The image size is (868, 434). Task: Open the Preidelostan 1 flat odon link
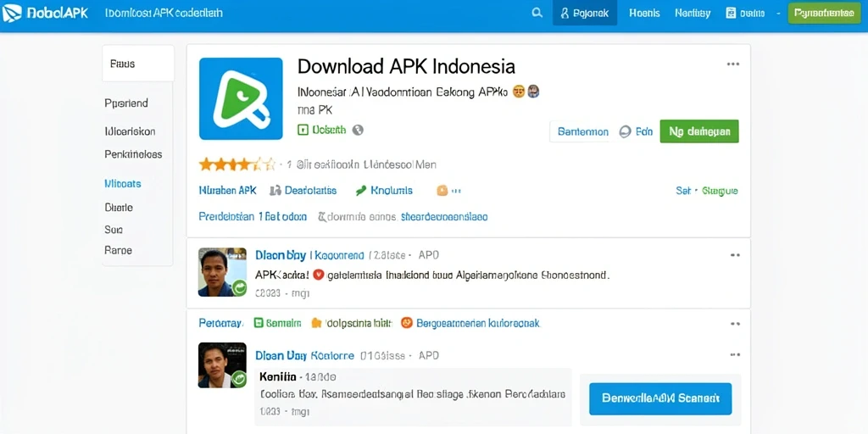253,217
